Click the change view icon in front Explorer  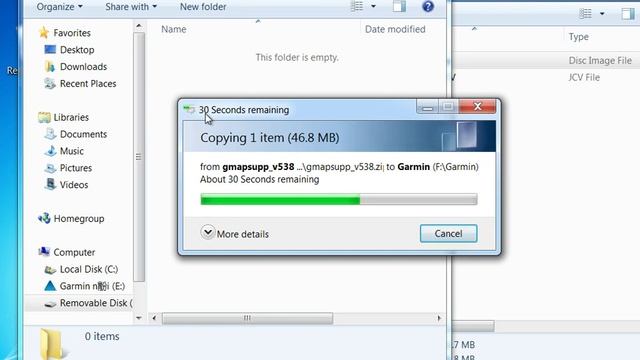point(357,6)
